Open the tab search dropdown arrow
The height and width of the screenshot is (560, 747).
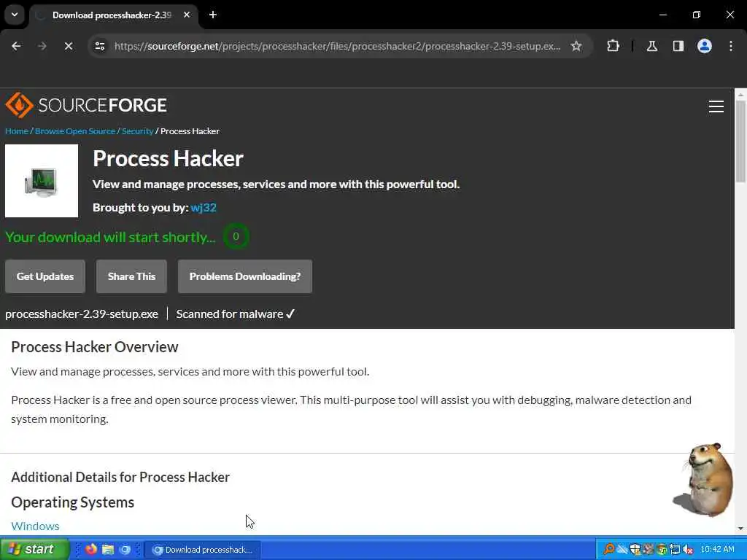click(15, 15)
